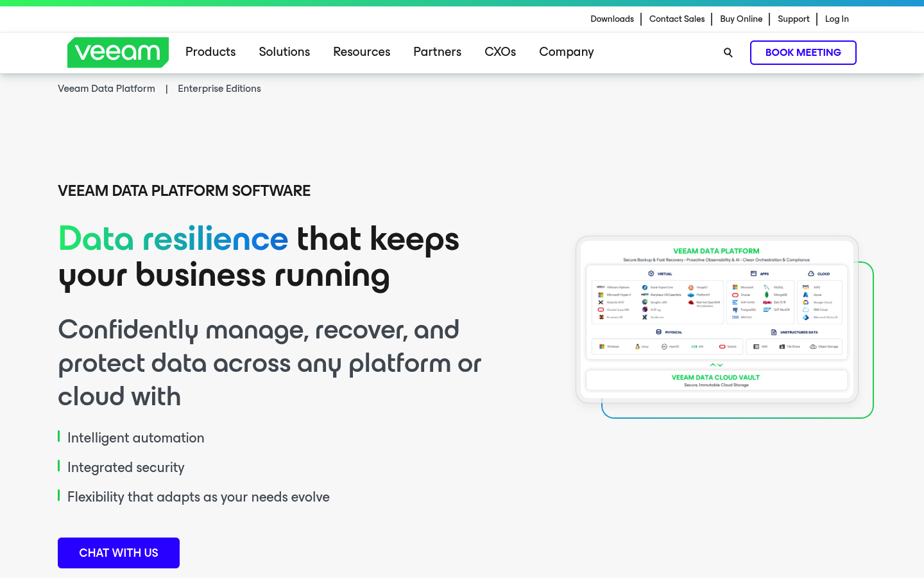Click the Veeam Data Platform diagram title
The height and width of the screenshot is (578, 924).
[716, 251]
